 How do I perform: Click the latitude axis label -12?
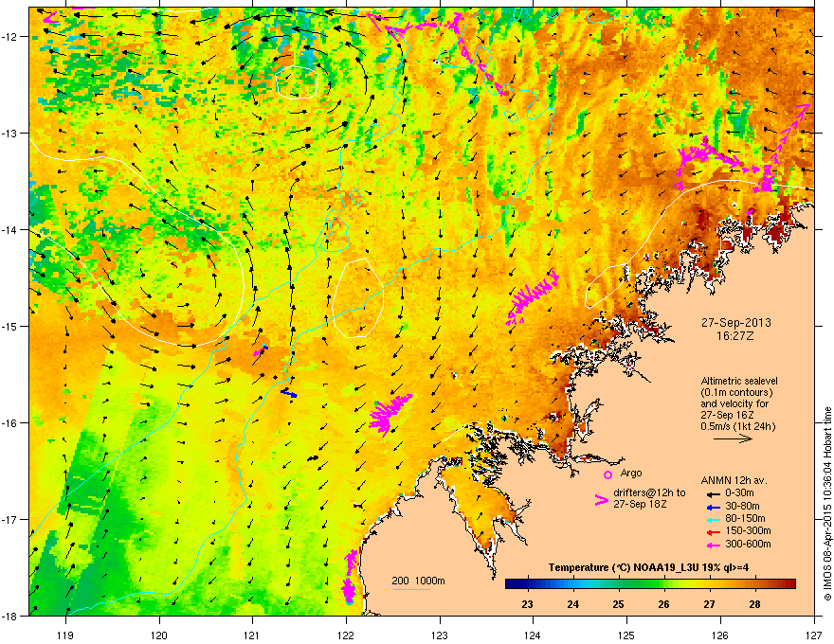(x=10, y=36)
